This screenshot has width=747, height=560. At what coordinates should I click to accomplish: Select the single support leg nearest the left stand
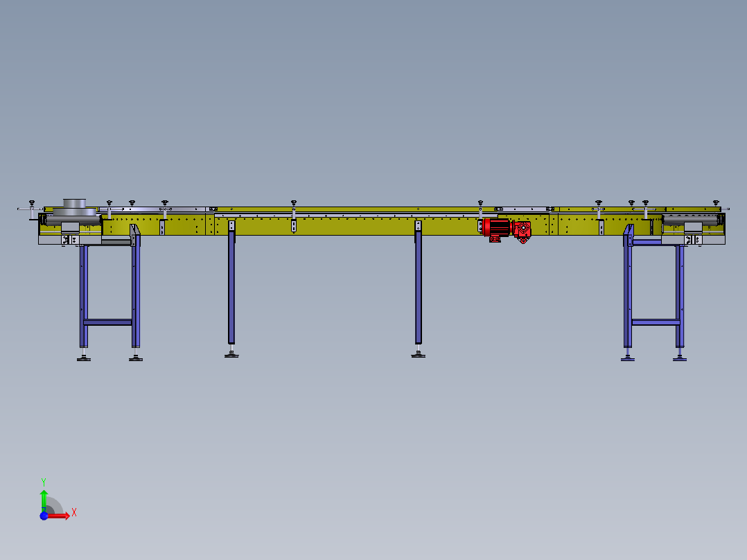click(x=231, y=288)
